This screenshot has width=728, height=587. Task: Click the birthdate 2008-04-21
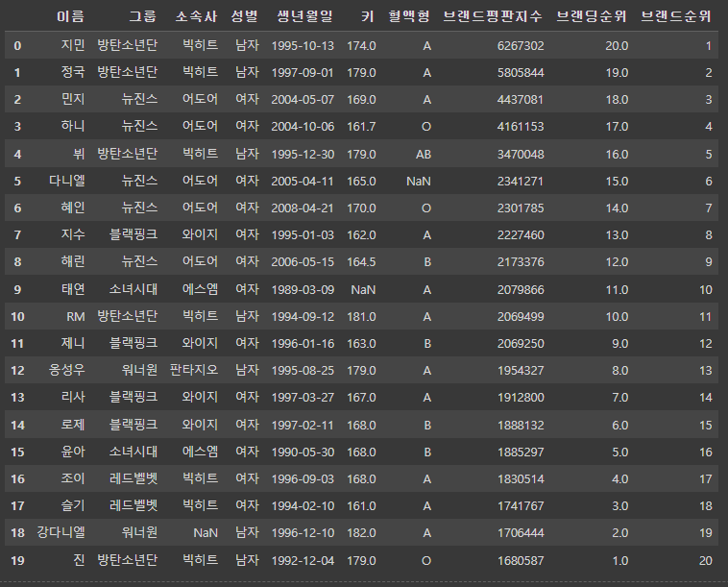pos(303,208)
